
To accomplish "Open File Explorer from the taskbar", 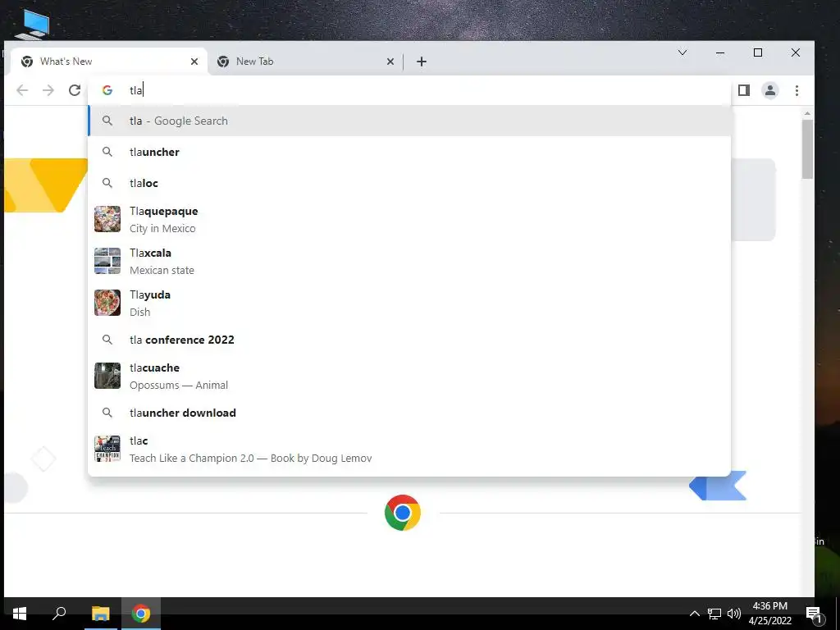I will point(100,614).
